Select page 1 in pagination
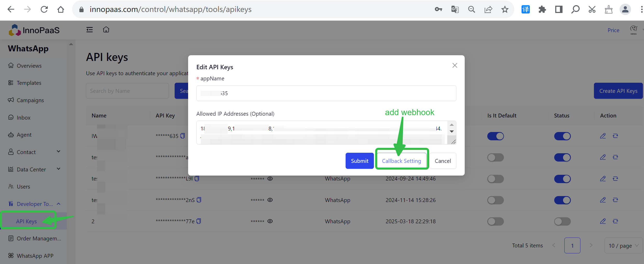644x264 pixels. click(572, 245)
